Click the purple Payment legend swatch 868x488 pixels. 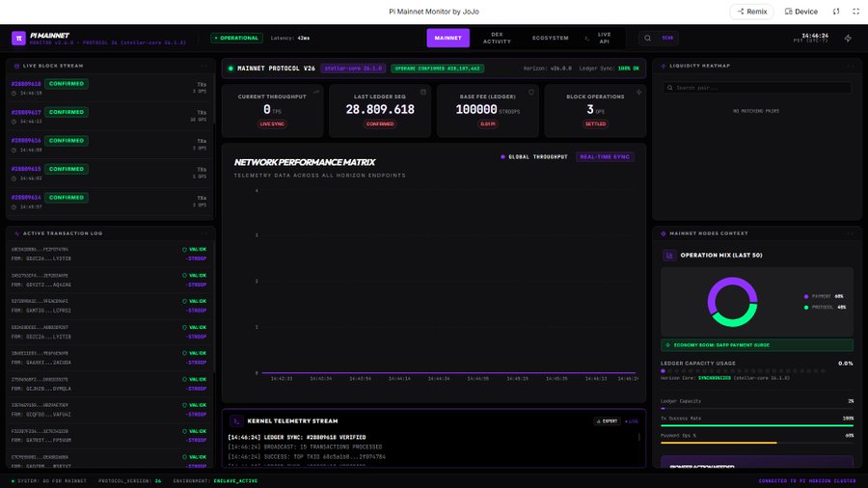tap(806, 297)
